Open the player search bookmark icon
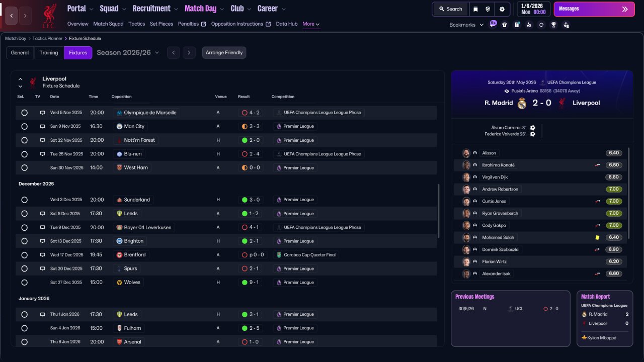The image size is (644, 362). [529, 25]
